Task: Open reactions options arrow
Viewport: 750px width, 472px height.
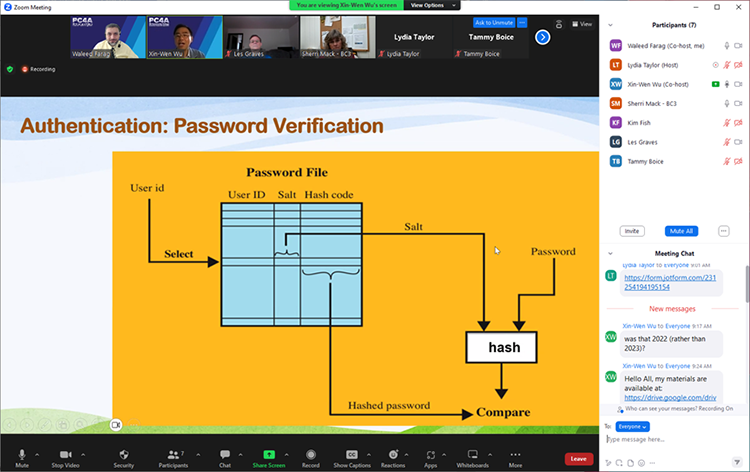Action: (x=407, y=455)
